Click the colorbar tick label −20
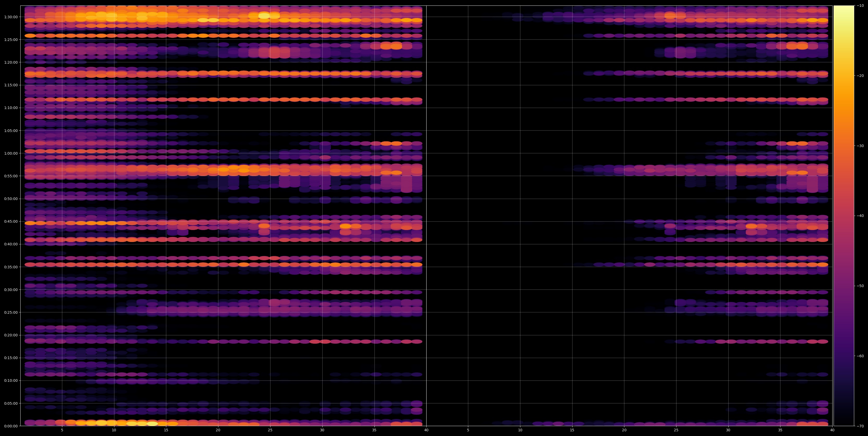868x436 pixels. click(x=860, y=76)
